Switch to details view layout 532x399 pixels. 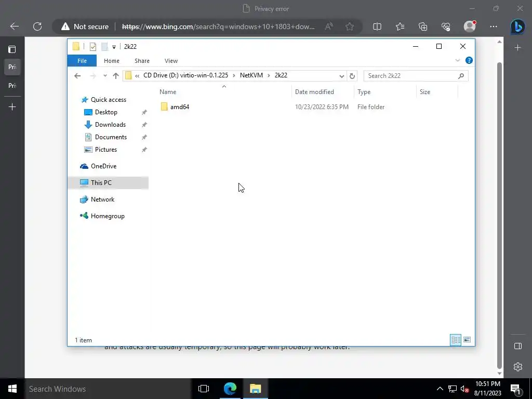(456, 340)
